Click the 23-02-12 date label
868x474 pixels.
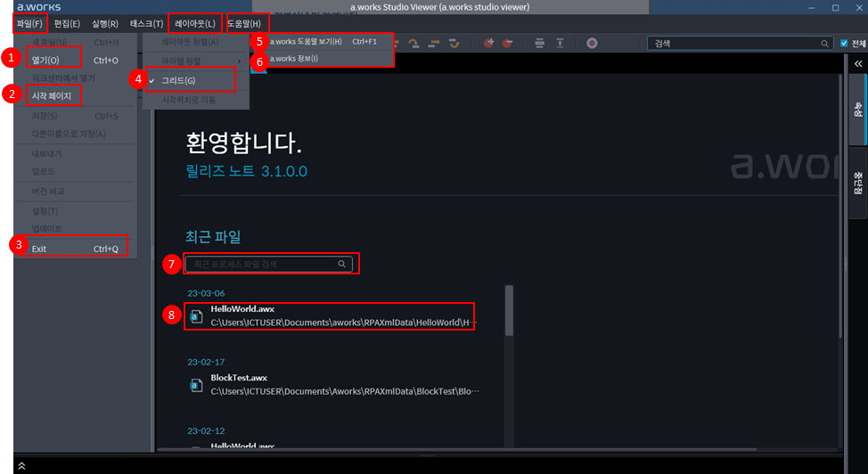[x=206, y=430]
